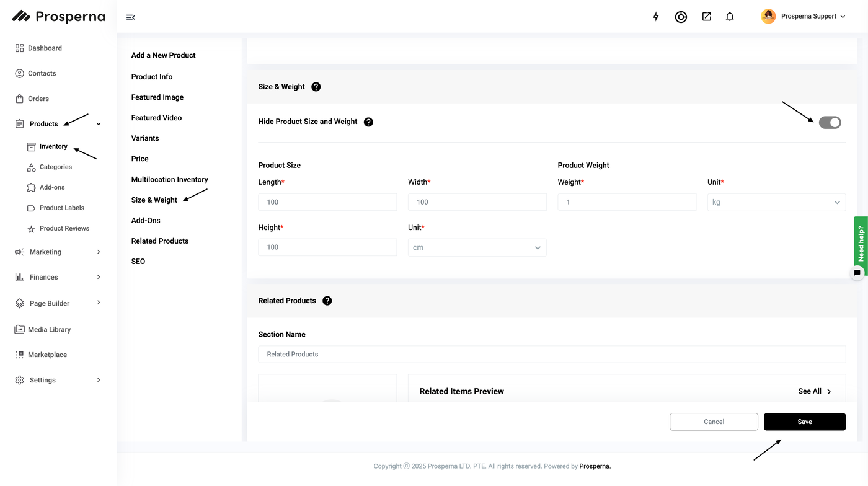Image resolution: width=868 pixels, height=486 pixels.
Task: Click help icon beside Hide Product Size
Action: click(x=368, y=122)
